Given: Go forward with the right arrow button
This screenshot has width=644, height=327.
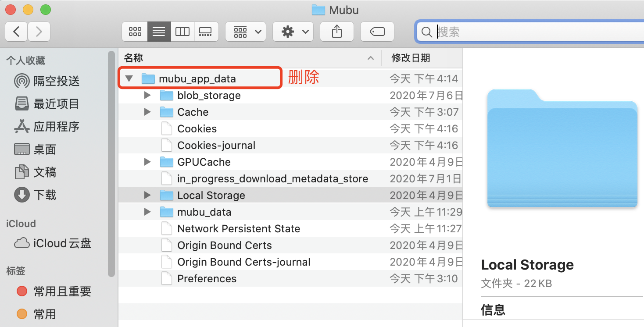Looking at the screenshot, I should 39,32.
